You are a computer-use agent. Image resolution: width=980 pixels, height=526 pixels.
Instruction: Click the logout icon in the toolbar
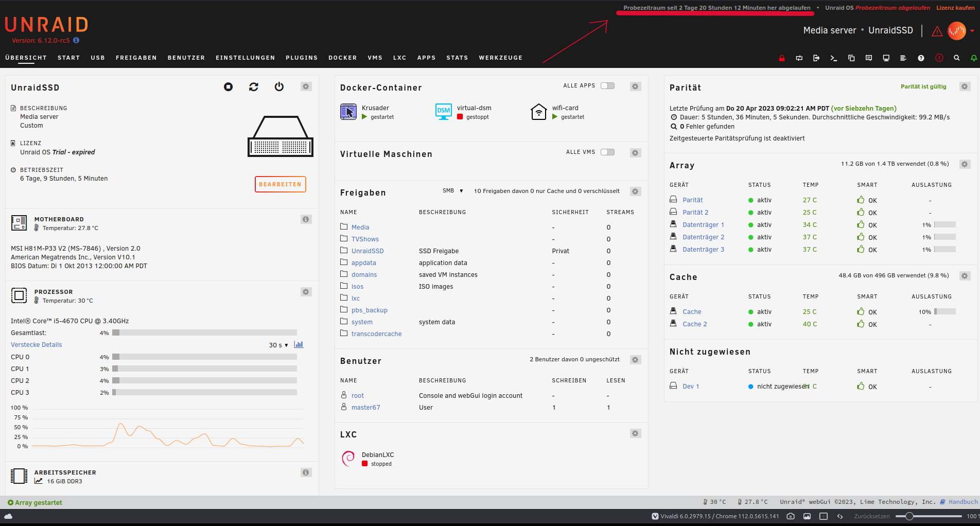(816, 58)
